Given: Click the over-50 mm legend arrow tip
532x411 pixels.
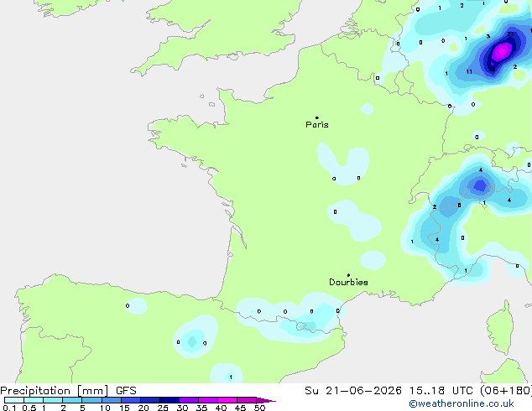Looking at the screenshot, I should pos(266,400).
